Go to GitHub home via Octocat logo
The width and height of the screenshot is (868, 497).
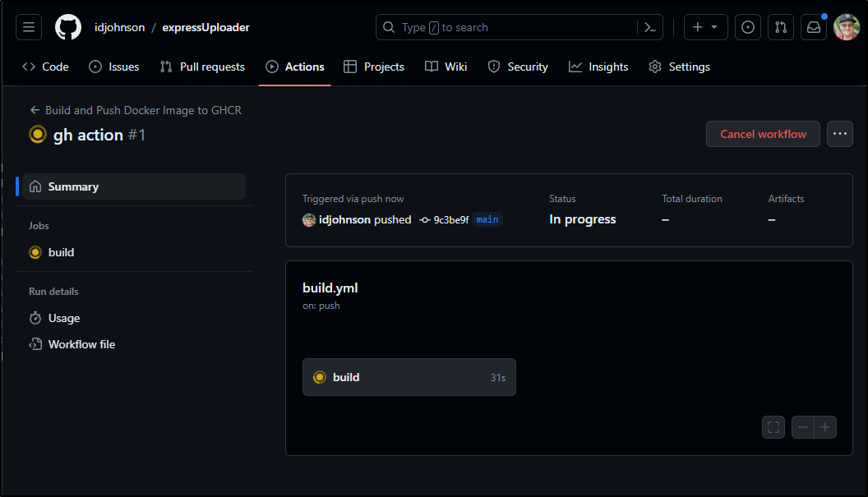(x=68, y=27)
